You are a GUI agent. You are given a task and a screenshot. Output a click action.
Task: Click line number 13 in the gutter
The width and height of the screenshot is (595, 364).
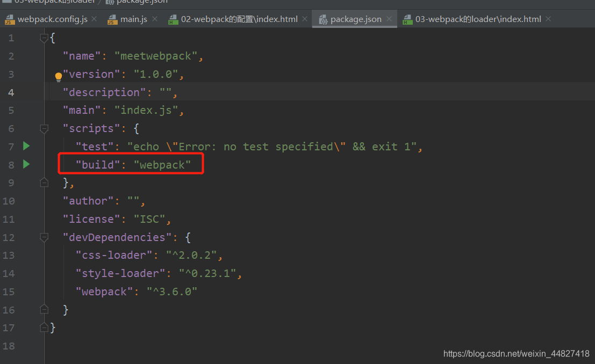pyautogui.click(x=9, y=255)
